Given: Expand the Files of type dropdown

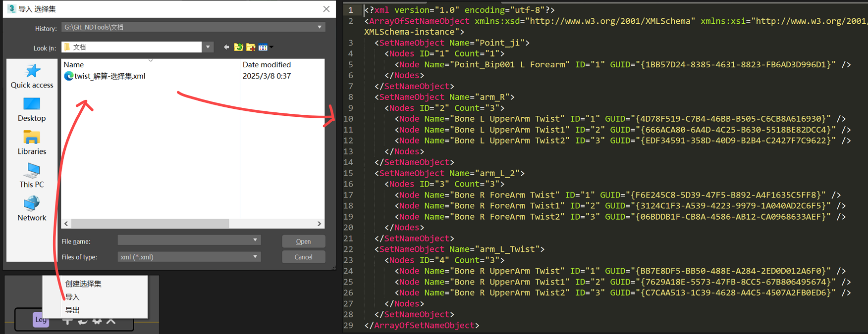Looking at the screenshot, I should pos(255,257).
